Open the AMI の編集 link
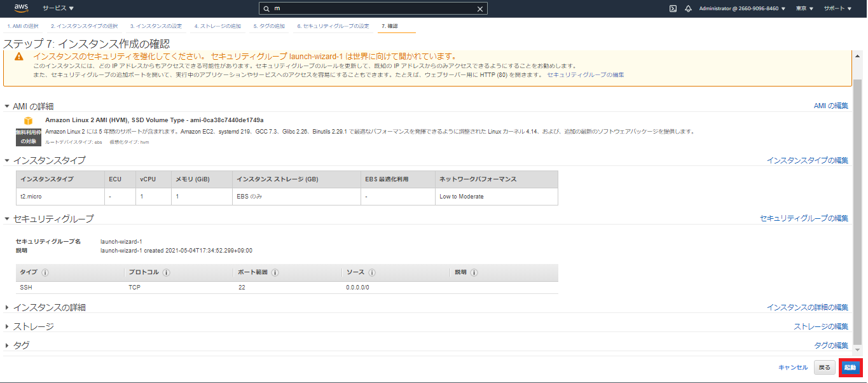 pyautogui.click(x=831, y=106)
